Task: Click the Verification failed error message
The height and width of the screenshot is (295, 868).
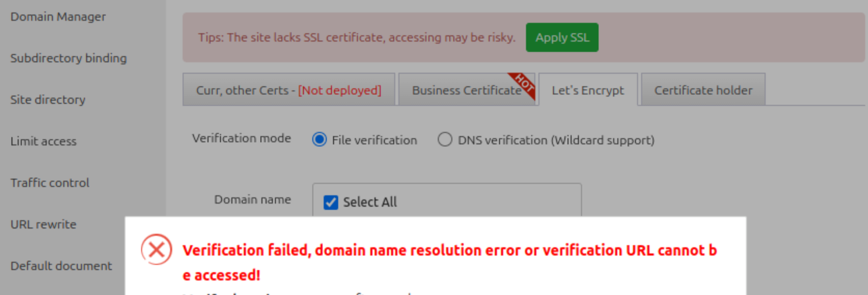Action: point(450,251)
